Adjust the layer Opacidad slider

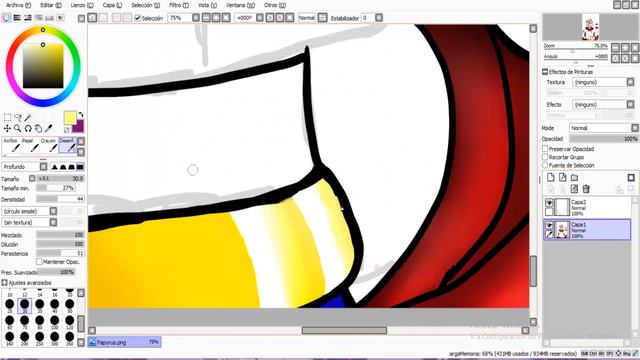coord(604,139)
